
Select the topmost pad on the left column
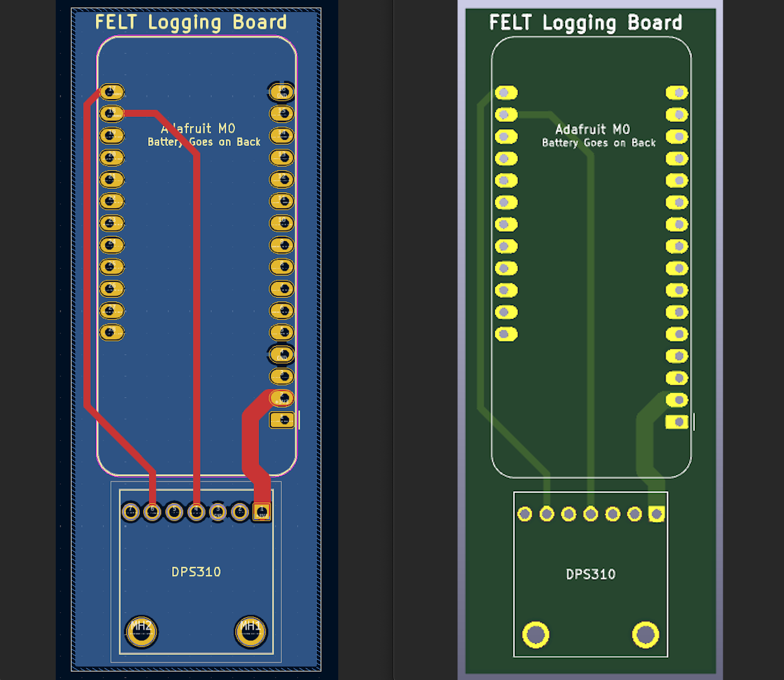pos(111,91)
